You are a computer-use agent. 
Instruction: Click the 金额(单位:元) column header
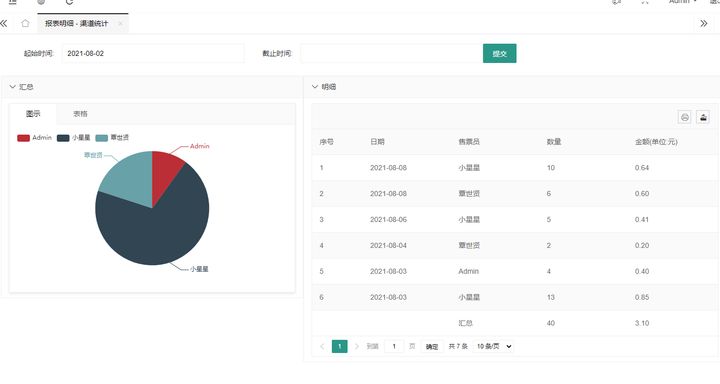tap(656, 142)
